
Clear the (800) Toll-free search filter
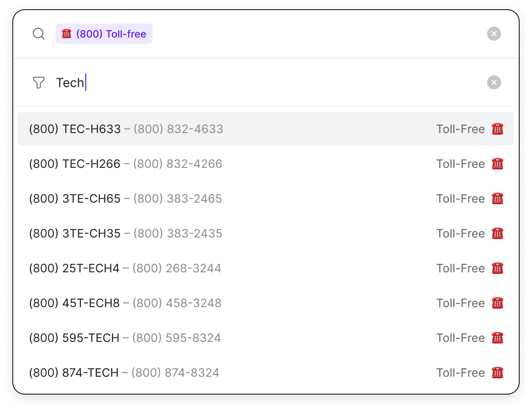click(x=494, y=34)
